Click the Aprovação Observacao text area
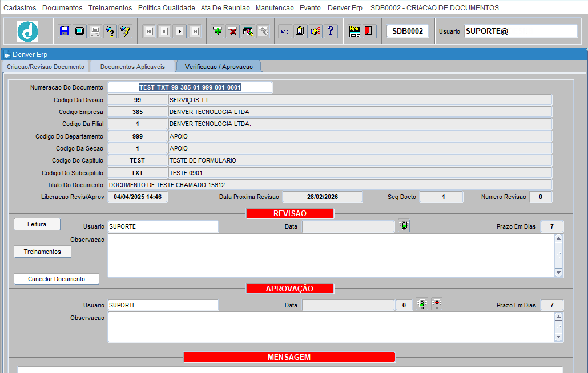588x373 pixels. click(332, 327)
